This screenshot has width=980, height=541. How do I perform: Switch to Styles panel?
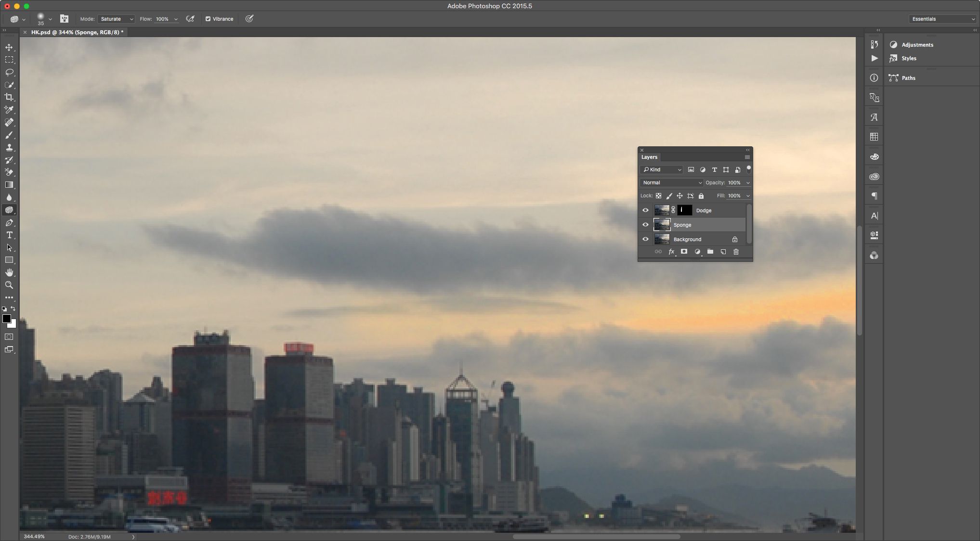click(909, 58)
